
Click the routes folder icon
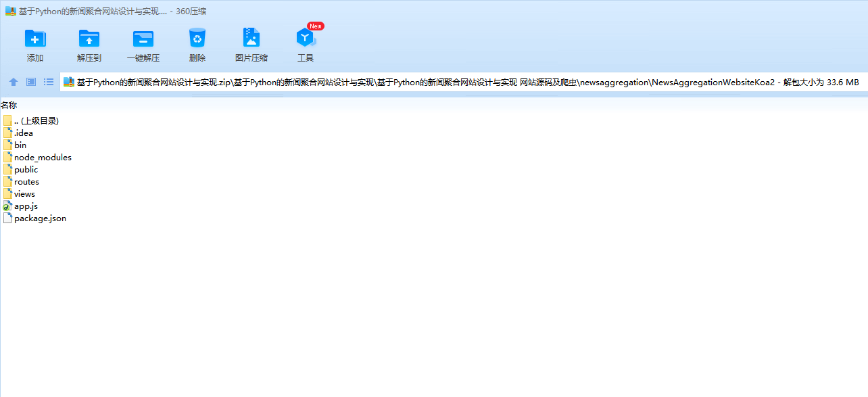point(7,181)
